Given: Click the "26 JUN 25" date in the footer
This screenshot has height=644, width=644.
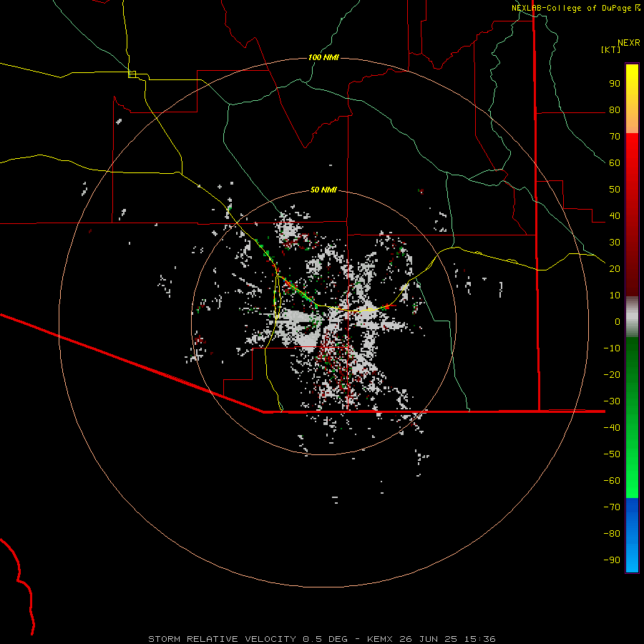Looking at the screenshot, I should [429, 639].
